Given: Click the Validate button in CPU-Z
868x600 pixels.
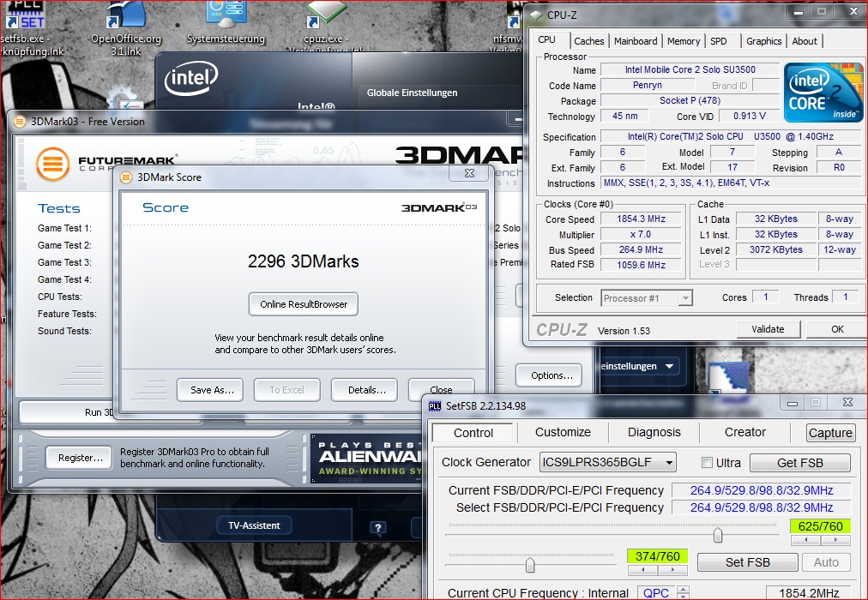Looking at the screenshot, I should coord(768,329).
